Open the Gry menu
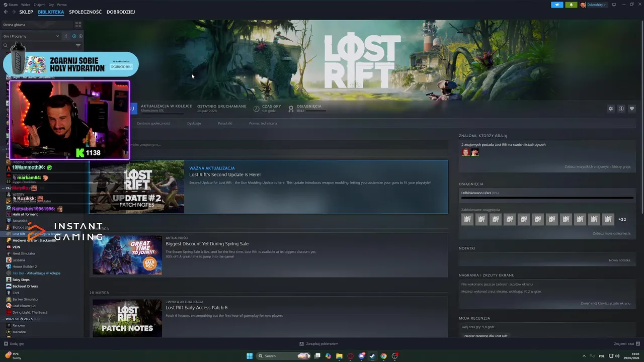644x362 pixels. [51, 5]
